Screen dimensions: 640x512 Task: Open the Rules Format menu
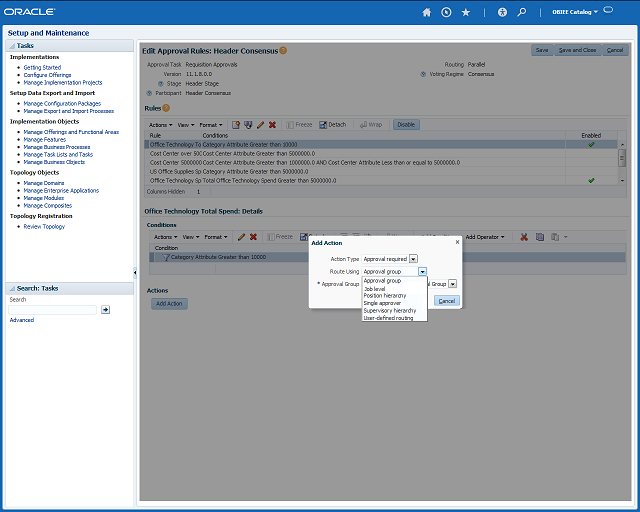[x=211, y=125]
